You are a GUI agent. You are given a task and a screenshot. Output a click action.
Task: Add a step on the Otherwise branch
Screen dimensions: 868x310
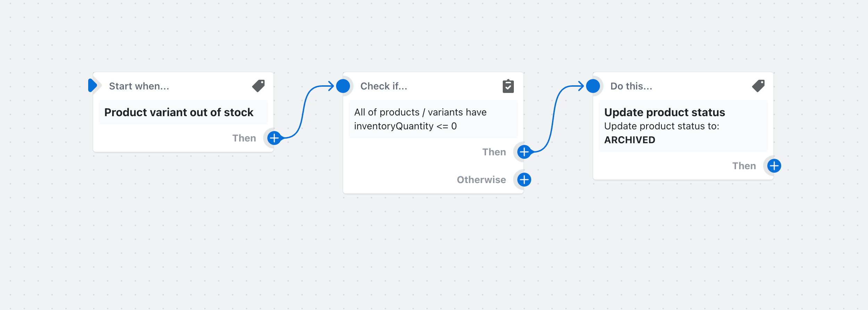point(524,180)
